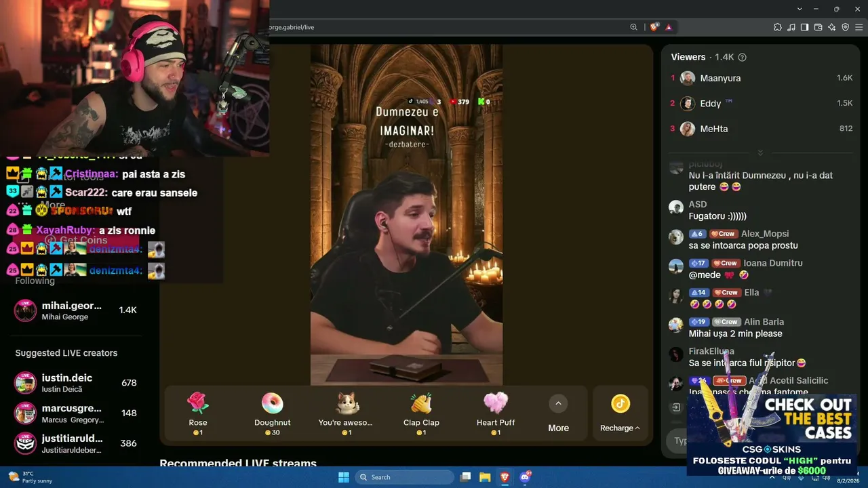Expand More gifts with the chevron

tap(558, 404)
